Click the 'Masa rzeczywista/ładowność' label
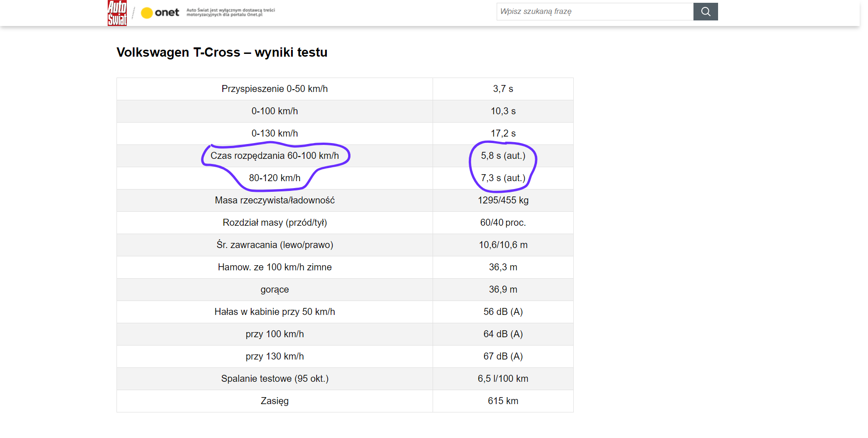Screen dimensions: 868x438 [x=275, y=200]
